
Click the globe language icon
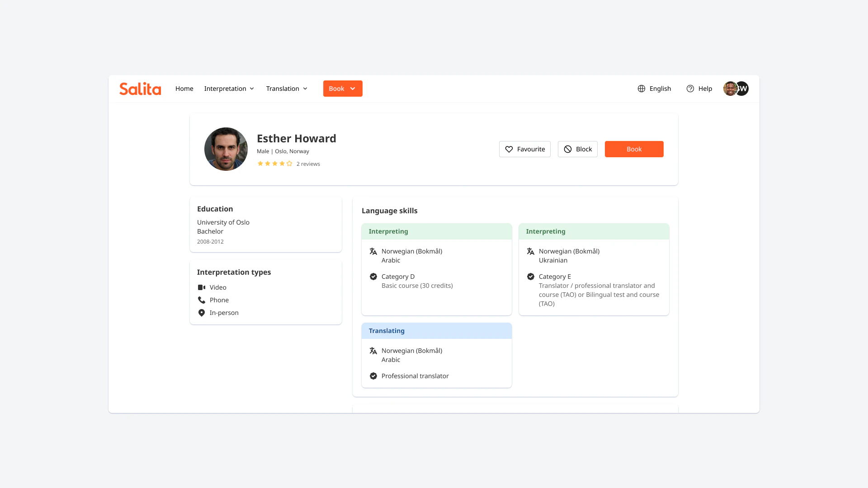(642, 89)
